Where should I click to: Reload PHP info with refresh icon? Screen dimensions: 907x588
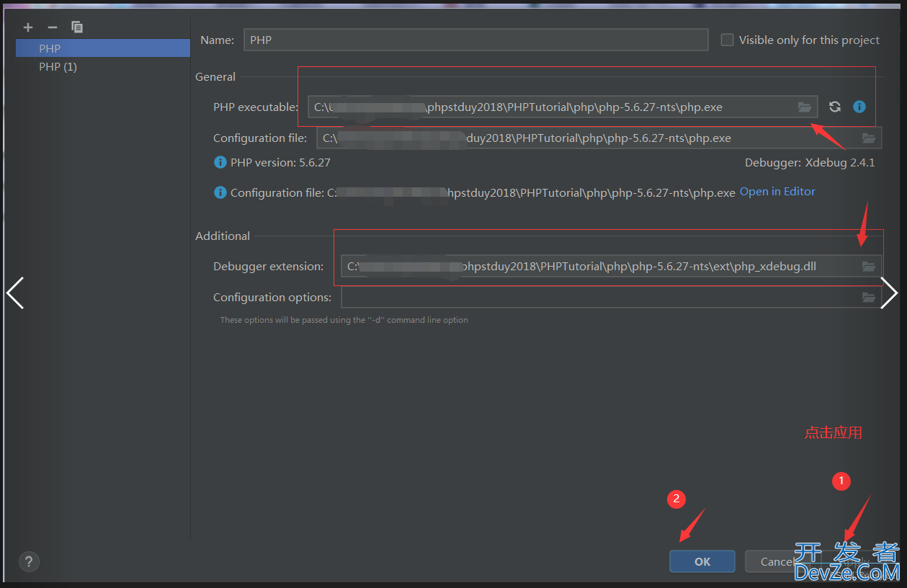point(835,107)
